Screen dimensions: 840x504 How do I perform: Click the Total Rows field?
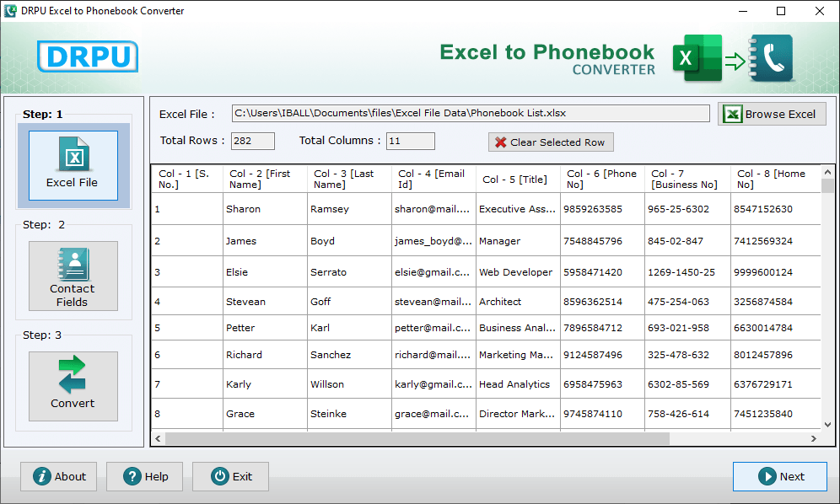[253, 141]
